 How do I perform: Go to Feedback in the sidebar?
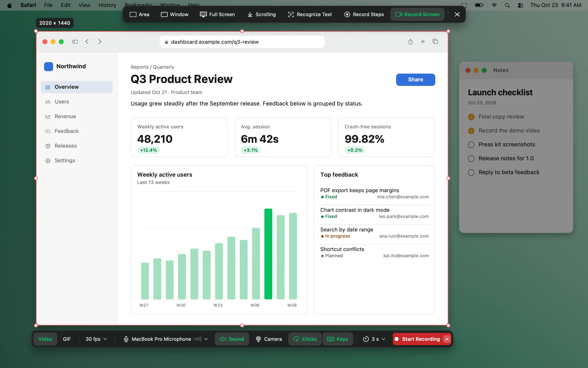[x=77, y=131]
